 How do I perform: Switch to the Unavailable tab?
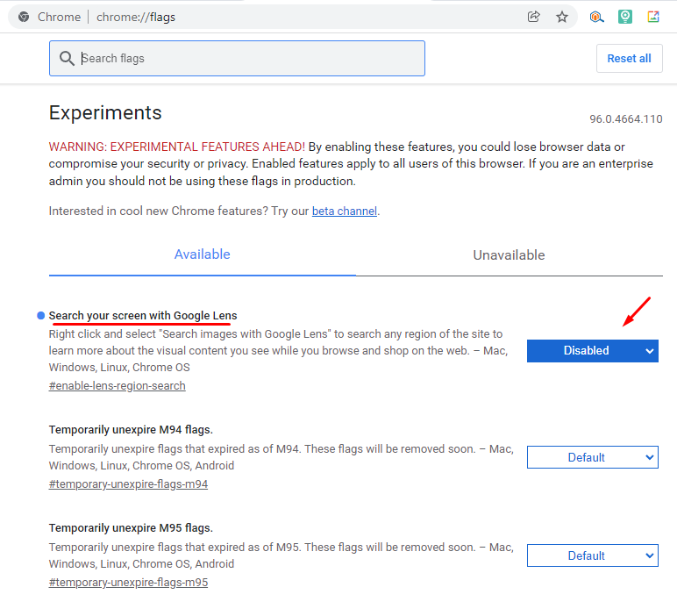(509, 254)
